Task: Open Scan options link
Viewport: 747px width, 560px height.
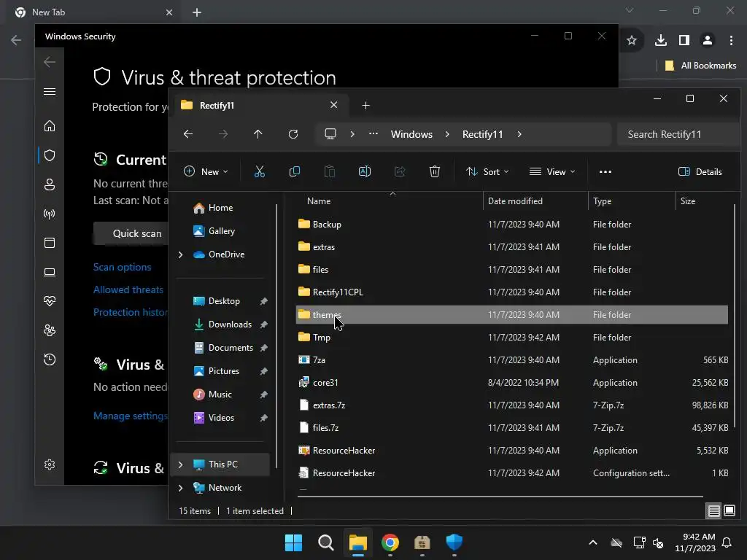Action: pyautogui.click(x=123, y=267)
